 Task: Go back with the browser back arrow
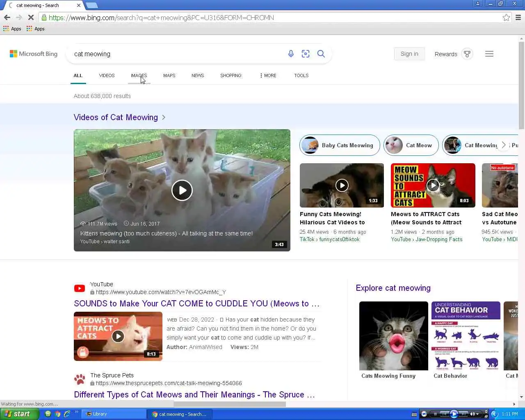(x=7, y=17)
